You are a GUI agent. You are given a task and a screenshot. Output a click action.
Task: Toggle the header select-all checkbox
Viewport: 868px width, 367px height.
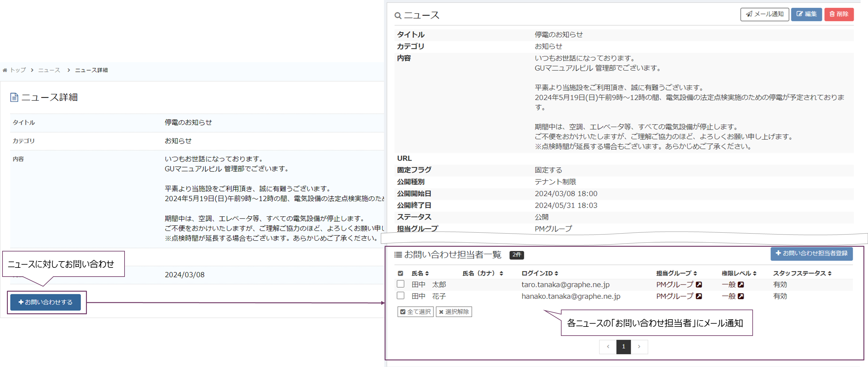tap(400, 273)
